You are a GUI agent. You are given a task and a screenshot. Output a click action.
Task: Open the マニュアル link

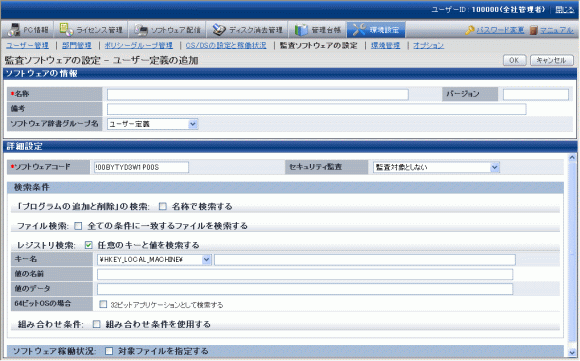click(557, 30)
